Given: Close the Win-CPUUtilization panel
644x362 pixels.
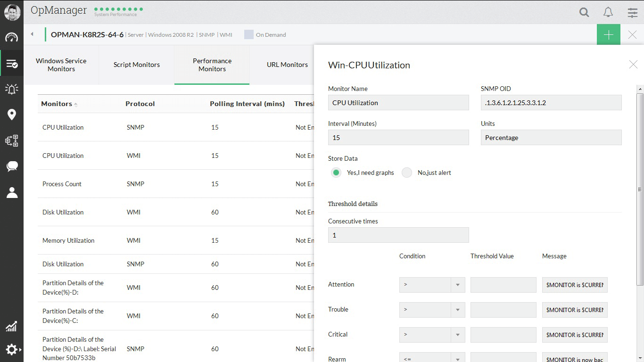Looking at the screenshot, I should 633,65.
